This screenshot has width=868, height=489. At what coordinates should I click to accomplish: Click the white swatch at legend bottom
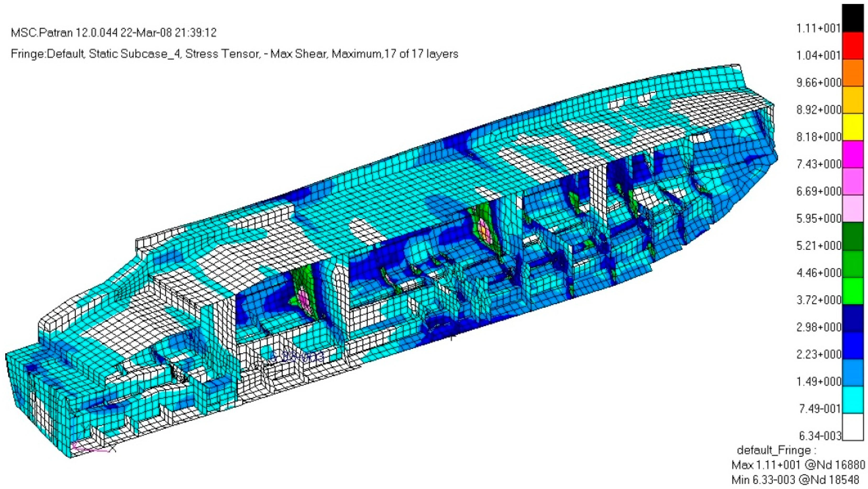pyautogui.click(x=853, y=426)
